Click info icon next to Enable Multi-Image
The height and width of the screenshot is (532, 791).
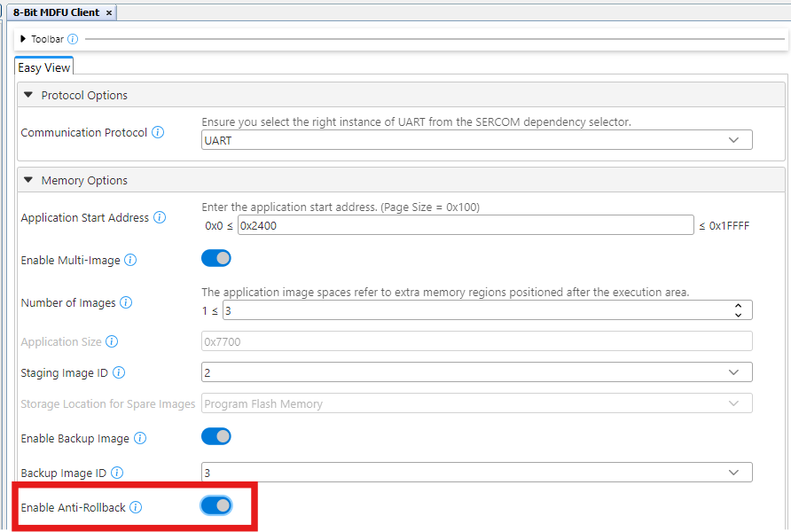point(130,261)
